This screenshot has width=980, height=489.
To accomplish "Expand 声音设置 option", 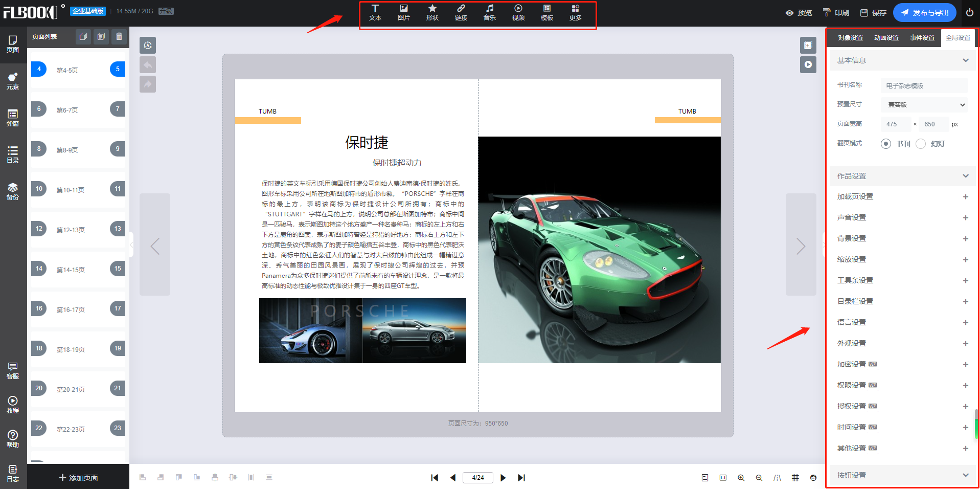I will [966, 218].
